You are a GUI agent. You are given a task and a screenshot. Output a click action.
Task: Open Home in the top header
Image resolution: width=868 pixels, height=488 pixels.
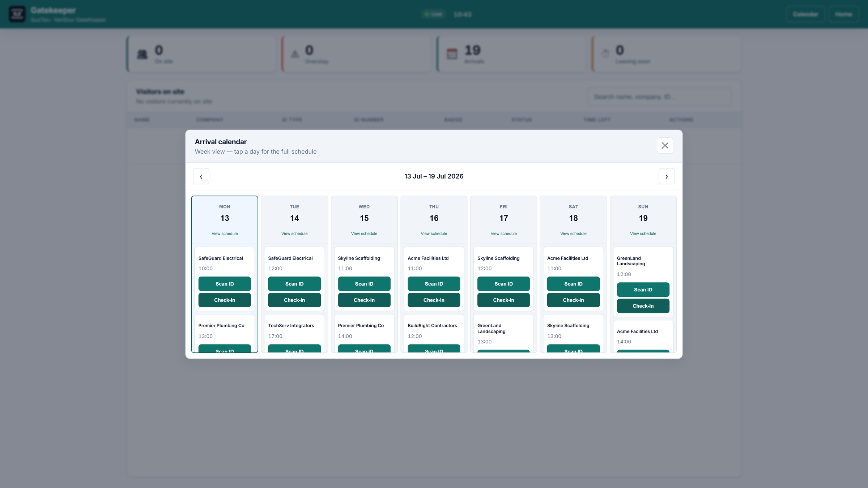coord(843,14)
